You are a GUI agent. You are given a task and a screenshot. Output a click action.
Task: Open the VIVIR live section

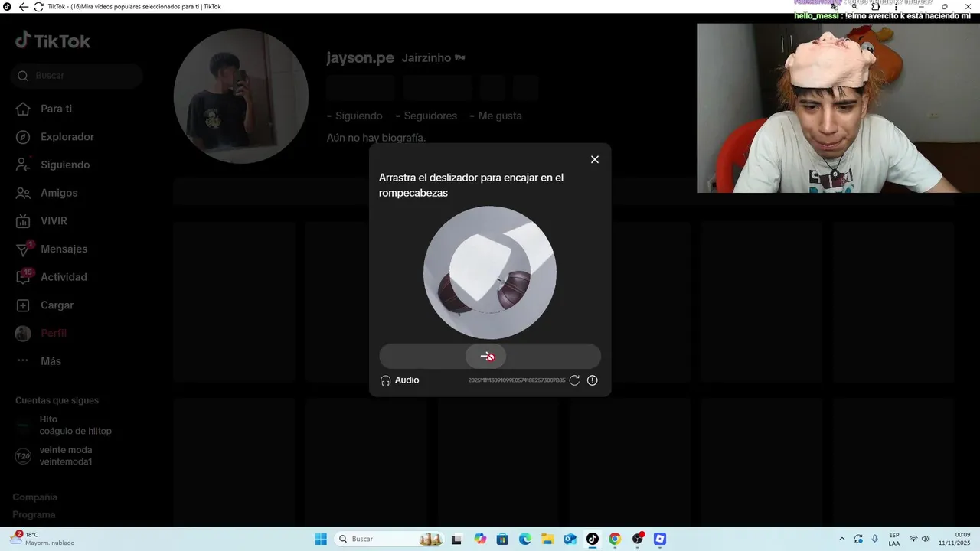point(41,221)
